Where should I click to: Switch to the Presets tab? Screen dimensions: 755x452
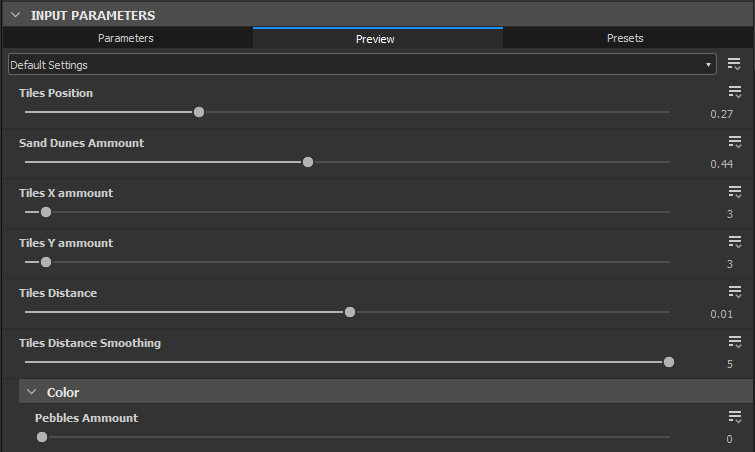pos(625,38)
